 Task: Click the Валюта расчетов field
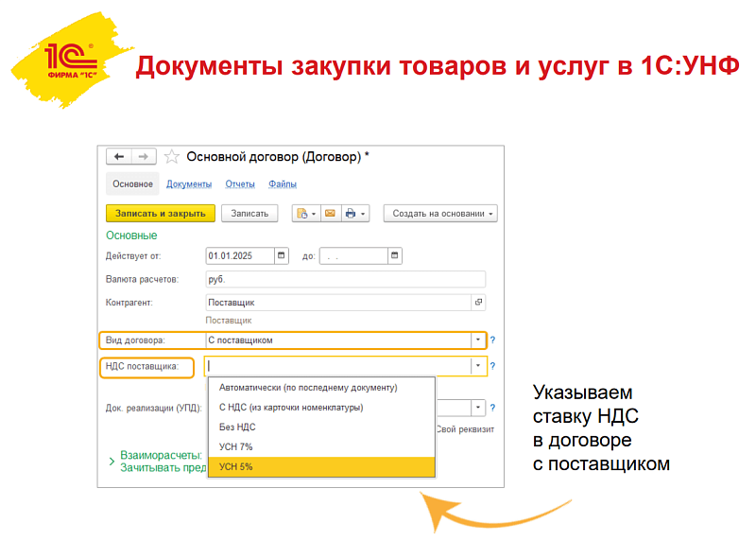[345, 279]
